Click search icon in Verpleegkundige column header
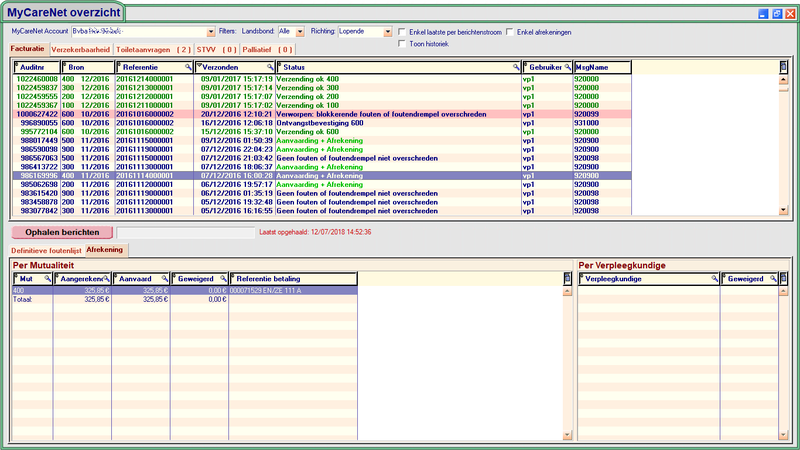The width and height of the screenshot is (800, 450). [714, 279]
